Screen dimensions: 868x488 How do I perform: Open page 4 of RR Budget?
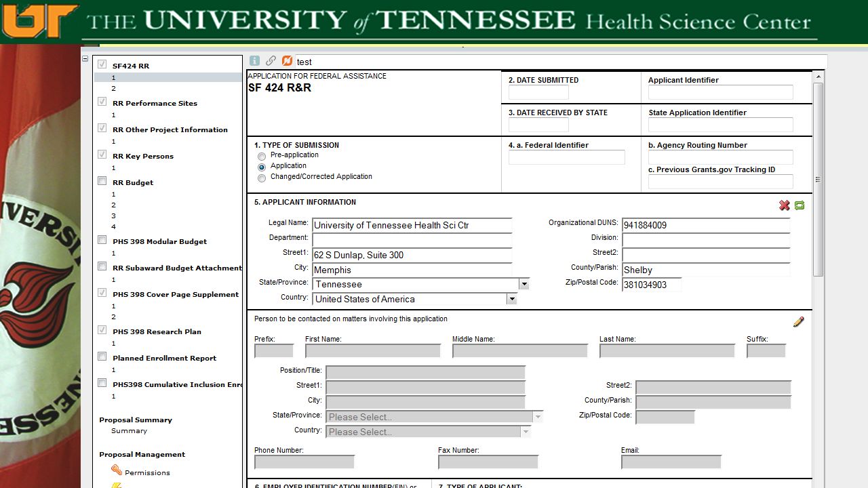[x=114, y=227]
